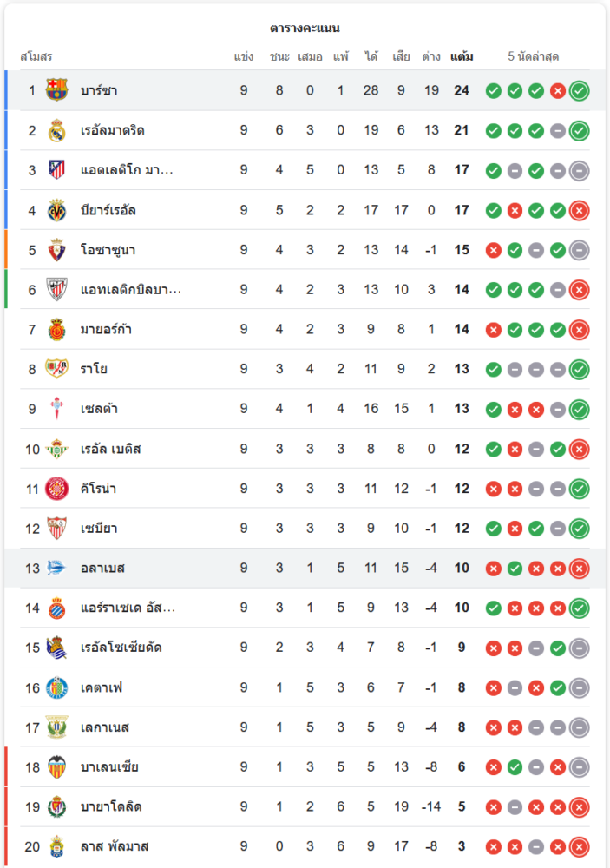Image resolution: width=610 pixels, height=868 pixels.
Task: Click the Barcelona club crest icon
Action: [x=57, y=90]
